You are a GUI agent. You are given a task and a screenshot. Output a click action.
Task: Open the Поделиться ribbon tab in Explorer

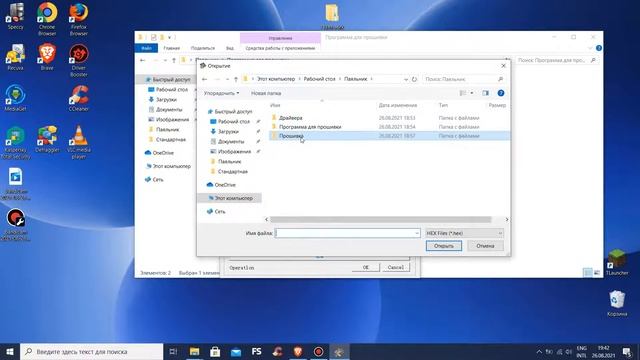point(202,48)
